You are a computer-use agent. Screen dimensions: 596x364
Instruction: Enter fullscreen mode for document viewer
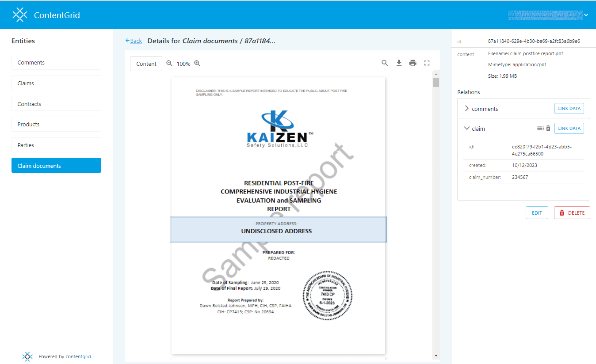coord(427,63)
